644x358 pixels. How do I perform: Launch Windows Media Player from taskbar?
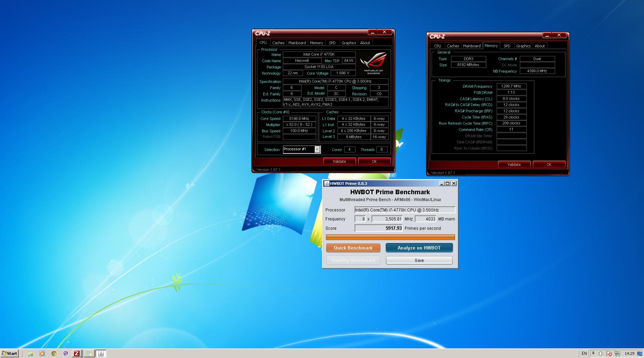pos(42,354)
